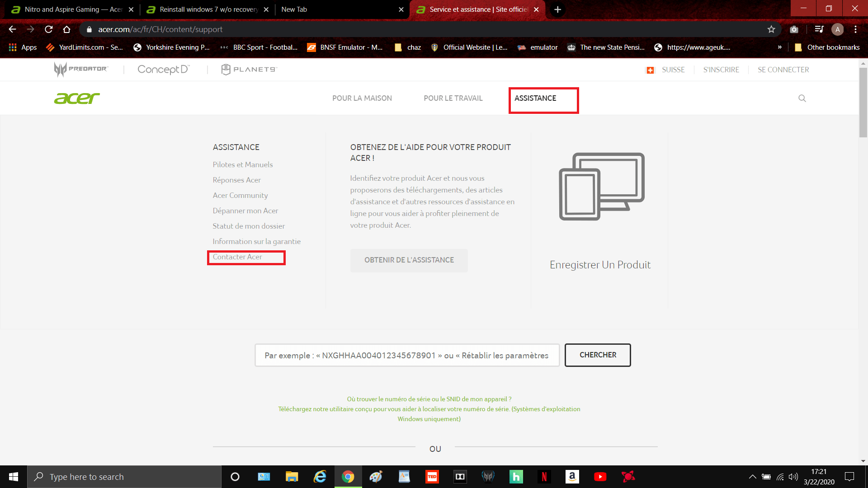
Task: Open Statut de mon dossier link
Action: (249, 226)
